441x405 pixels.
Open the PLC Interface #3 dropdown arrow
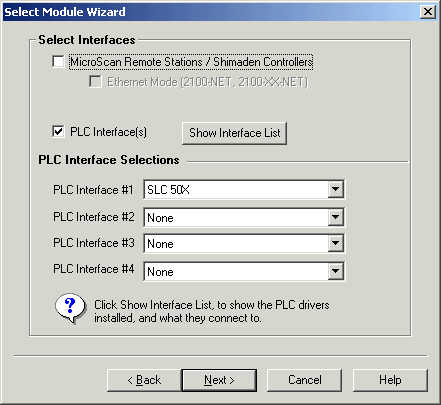336,243
